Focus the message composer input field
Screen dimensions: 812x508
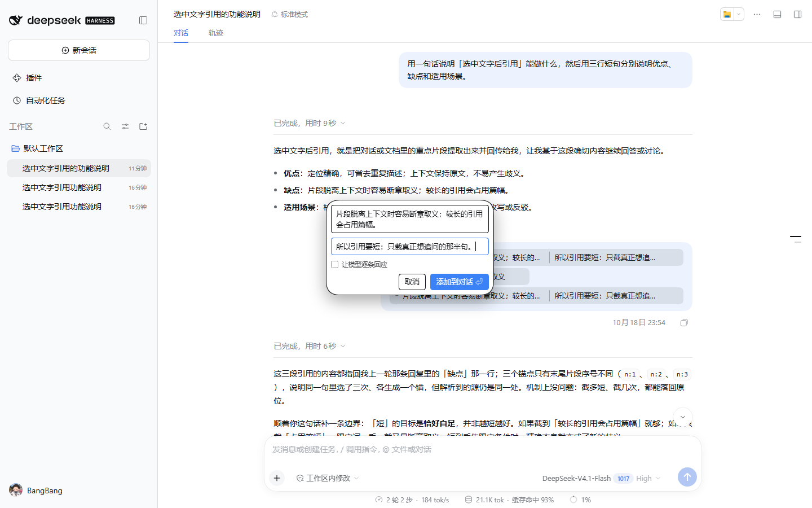(x=483, y=449)
